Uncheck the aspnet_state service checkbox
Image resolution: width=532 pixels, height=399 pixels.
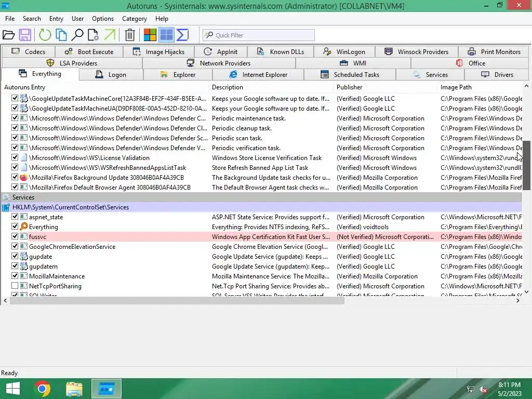[x=15, y=217]
